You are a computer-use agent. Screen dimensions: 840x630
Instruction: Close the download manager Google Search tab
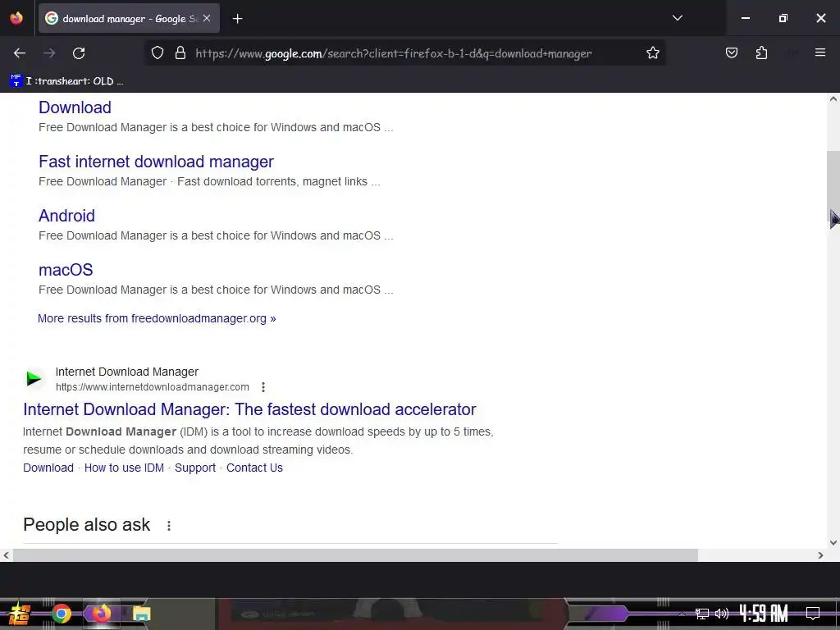[x=207, y=18]
